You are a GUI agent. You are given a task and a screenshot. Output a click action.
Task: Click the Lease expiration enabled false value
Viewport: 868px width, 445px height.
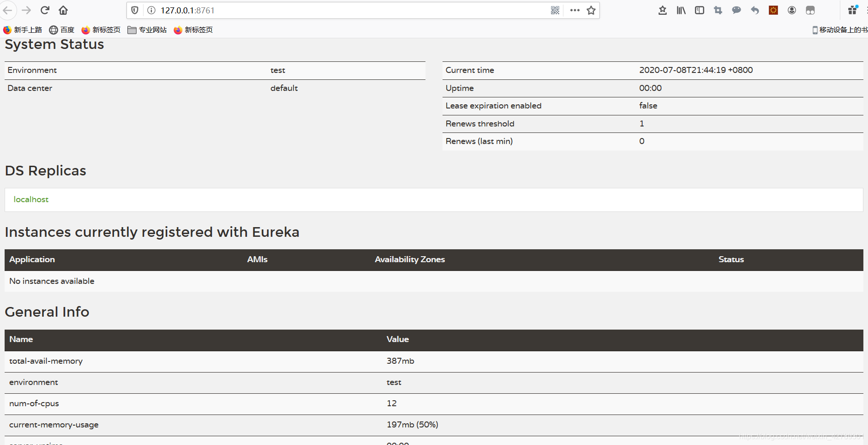click(648, 106)
